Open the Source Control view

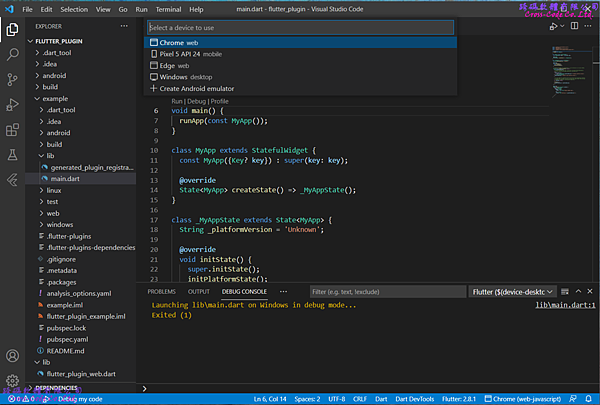pyautogui.click(x=12, y=79)
